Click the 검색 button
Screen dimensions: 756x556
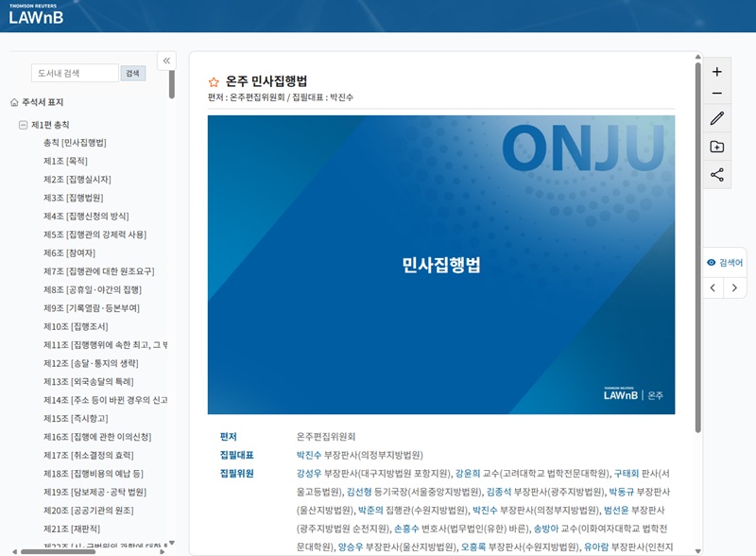[132, 74]
